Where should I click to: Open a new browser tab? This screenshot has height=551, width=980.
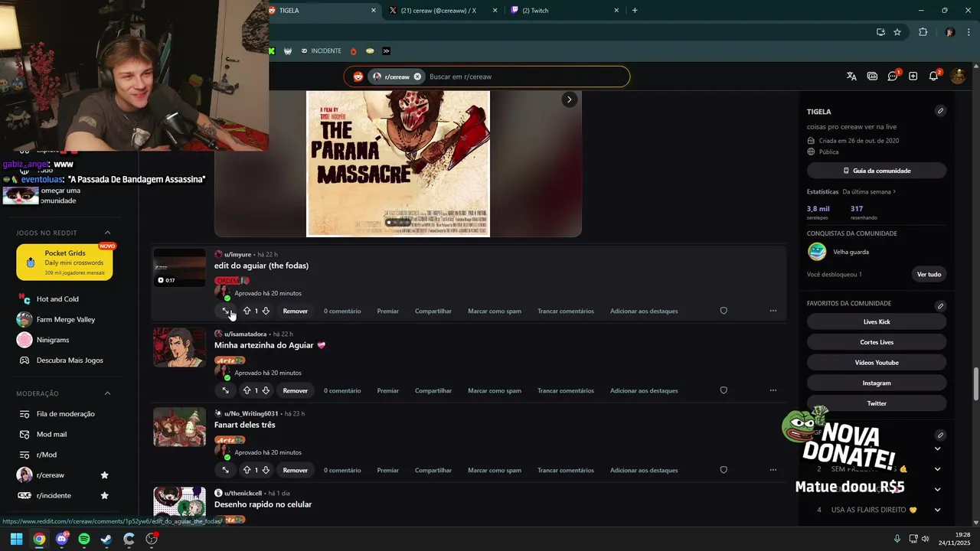pos(635,11)
